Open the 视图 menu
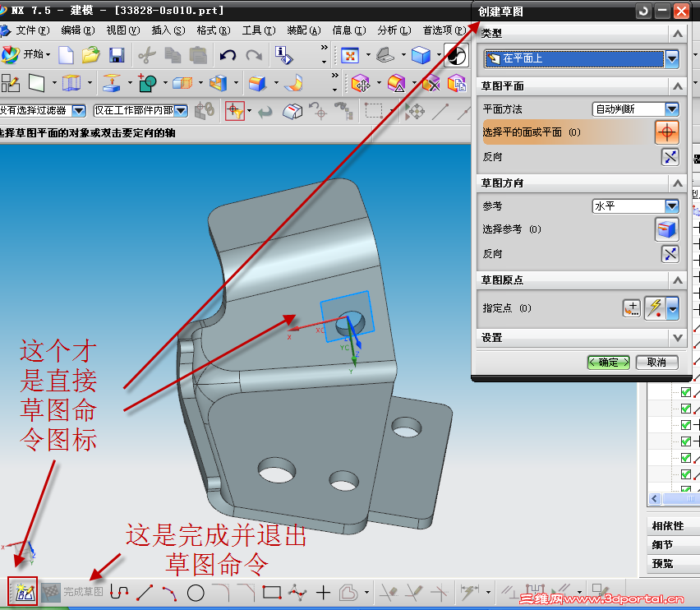Viewport: 700px width, 610px height. click(122, 30)
